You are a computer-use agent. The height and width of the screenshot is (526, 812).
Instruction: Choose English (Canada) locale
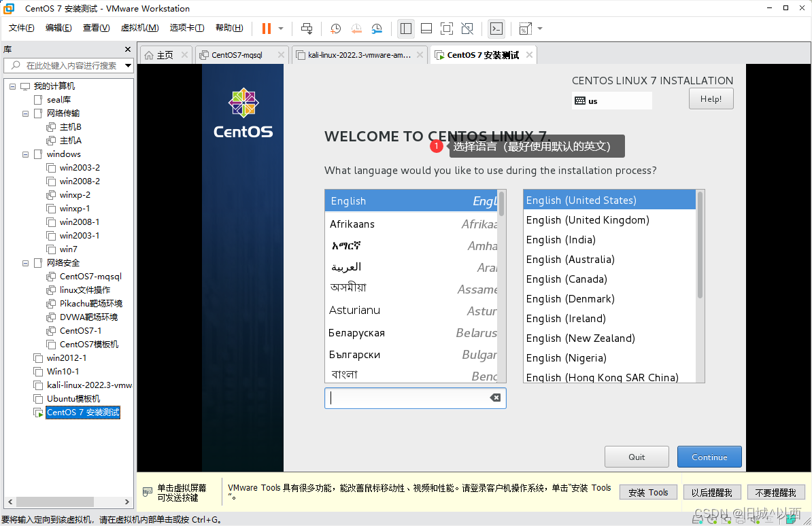(609, 279)
